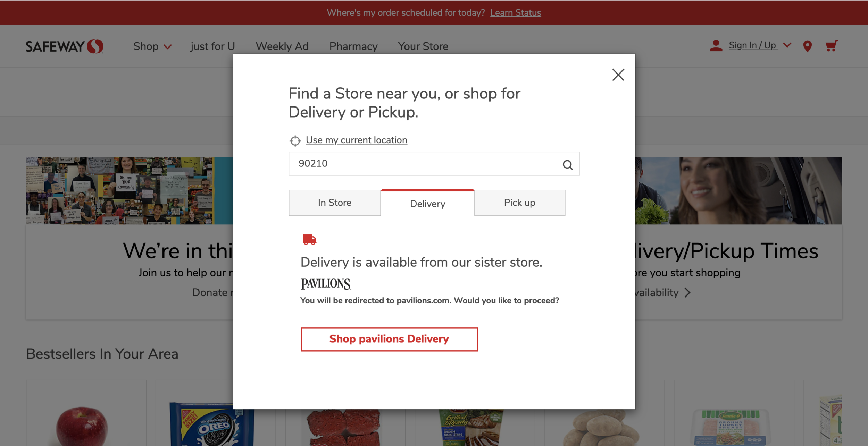Click the crosshair current location icon
868x446 pixels.
click(295, 140)
